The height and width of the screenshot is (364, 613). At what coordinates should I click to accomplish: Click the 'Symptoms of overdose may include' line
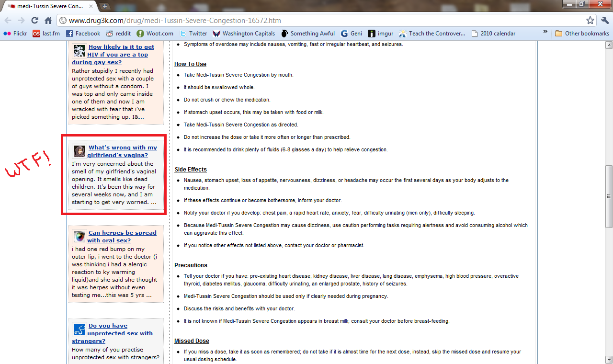pyautogui.click(x=294, y=44)
